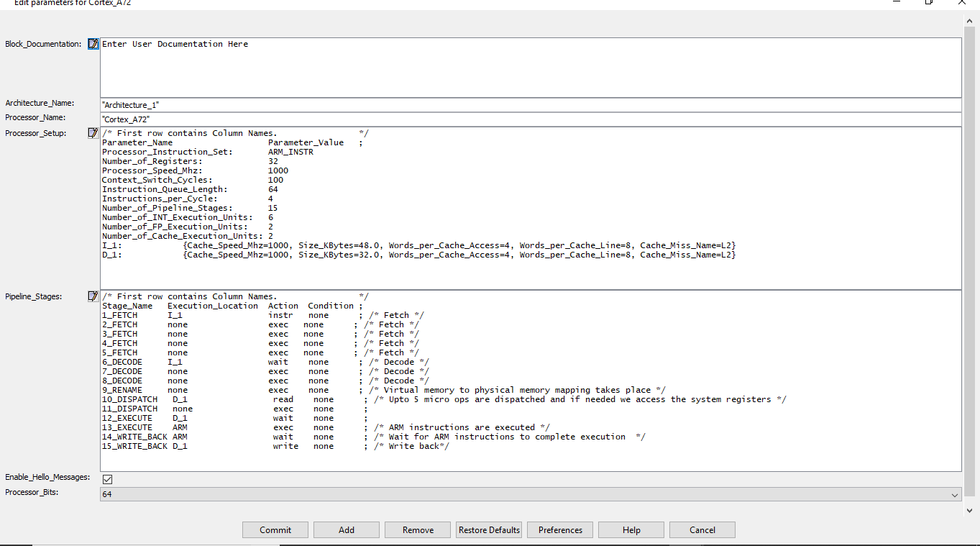Expand the Processor_Bits dropdown
Viewport: 980px width, 546px height.
(955, 495)
